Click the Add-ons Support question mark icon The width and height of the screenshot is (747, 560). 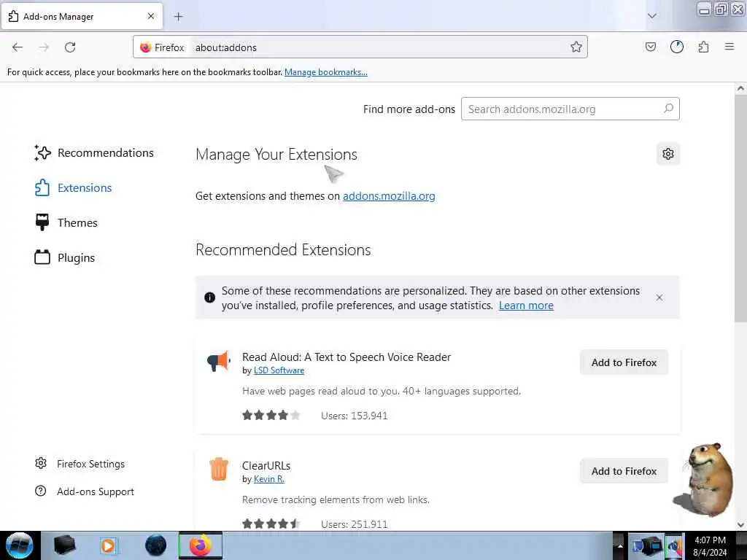pyautogui.click(x=41, y=491)
